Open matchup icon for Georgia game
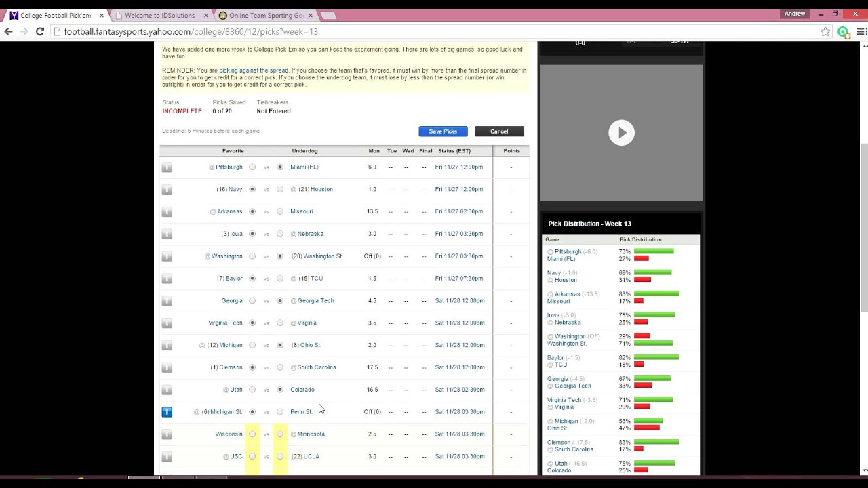The image size is (868, 488). pyautogui.click(x=167, y=301)
